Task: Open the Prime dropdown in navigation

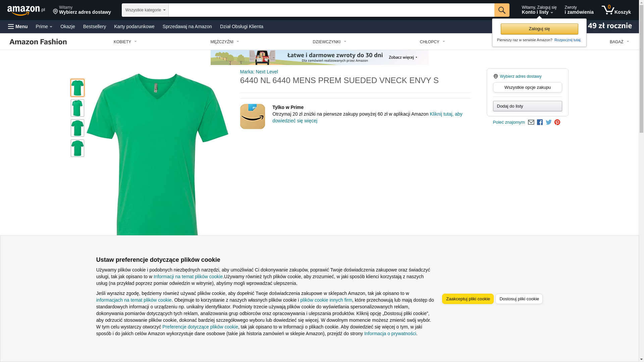Action: pyautogui.click(x=44, y=26)
